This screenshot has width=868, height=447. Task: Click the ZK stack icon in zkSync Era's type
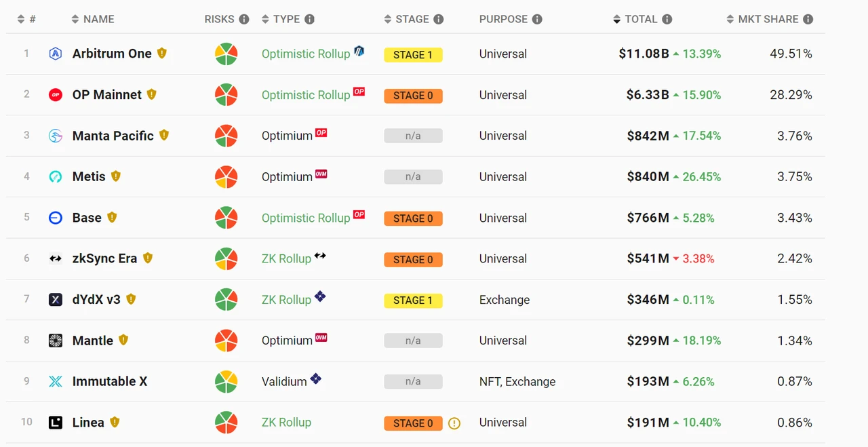pos(320,256)
